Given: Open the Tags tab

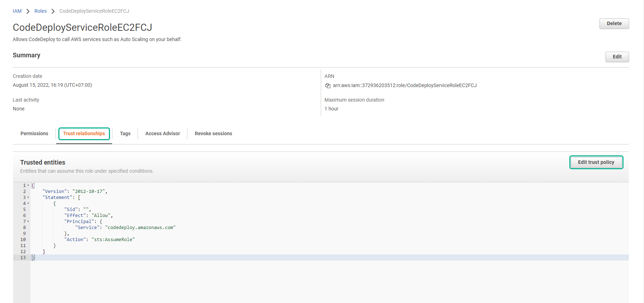Looking at the screenshot, I should 125,133.
